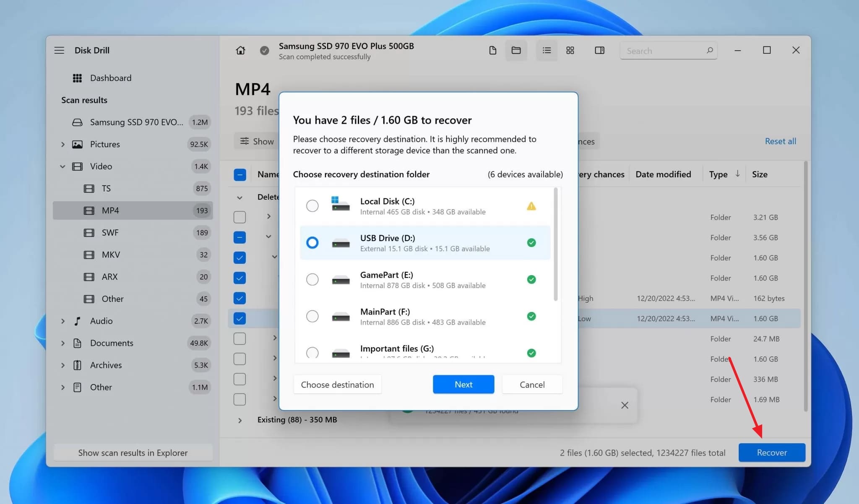859x504 pixels.
Task: Select the MP4 file type in sidebar
Action: [110, 210]
